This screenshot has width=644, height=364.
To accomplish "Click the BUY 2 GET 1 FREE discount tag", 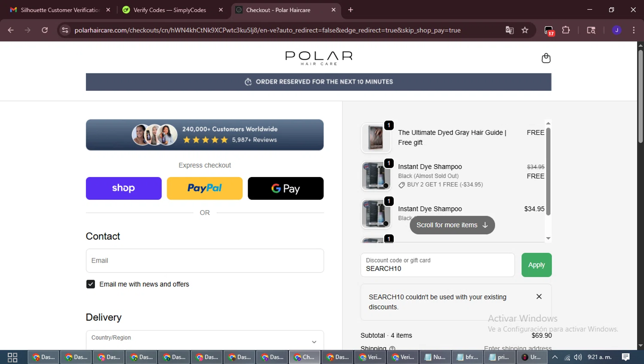I will [440, 185].
